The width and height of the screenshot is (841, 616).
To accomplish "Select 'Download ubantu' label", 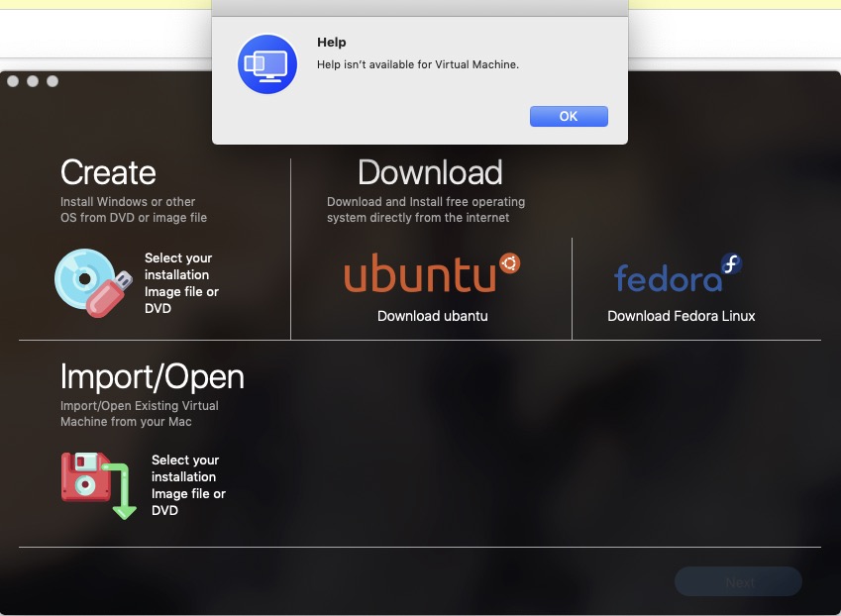I will [x=432, y=316].
